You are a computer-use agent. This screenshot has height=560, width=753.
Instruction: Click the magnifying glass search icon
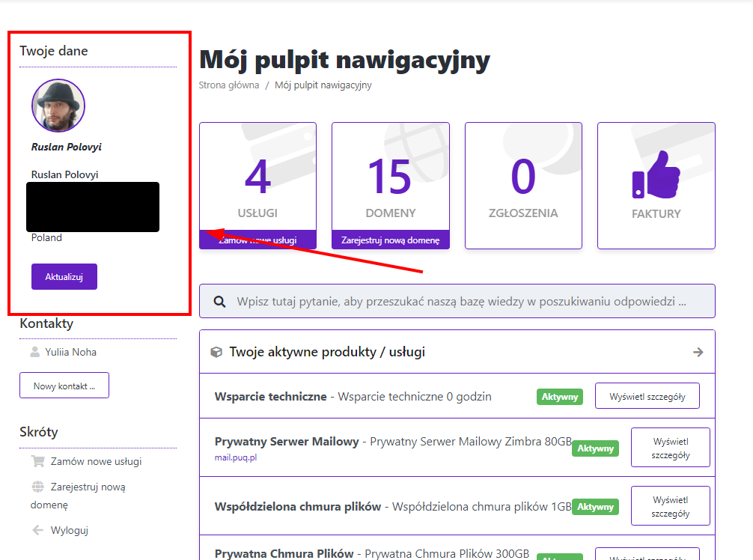click(x=220, y=302)
